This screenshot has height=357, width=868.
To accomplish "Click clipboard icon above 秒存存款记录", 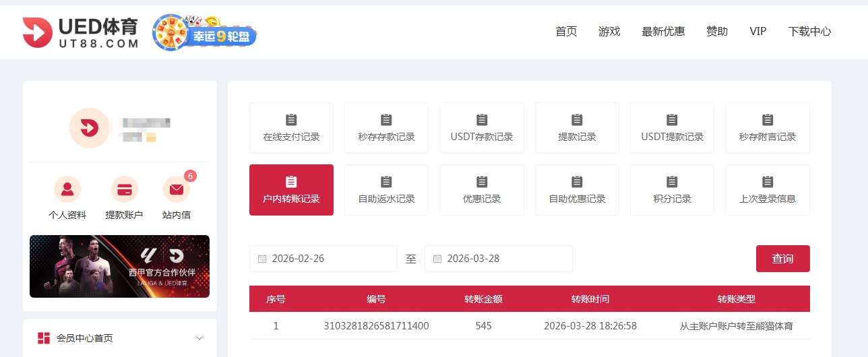I will click(386, 119).
